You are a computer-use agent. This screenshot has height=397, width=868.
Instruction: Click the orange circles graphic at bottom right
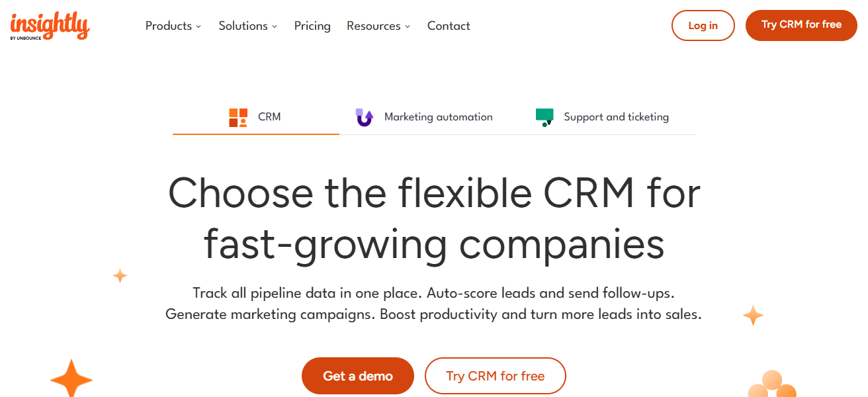[x=771, y=384]
